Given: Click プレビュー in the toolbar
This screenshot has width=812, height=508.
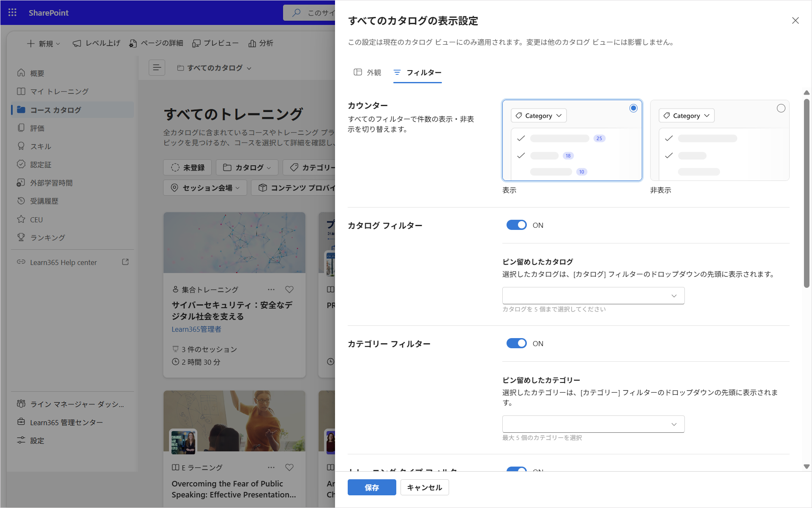Looking at the screenshot, I should 215,43.
